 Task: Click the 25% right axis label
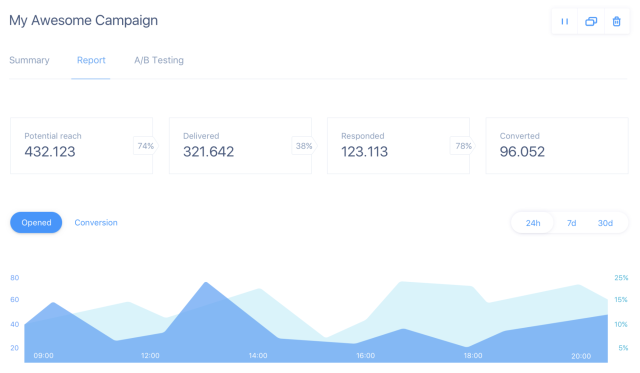pyautogui.click(x=621, y=278)
